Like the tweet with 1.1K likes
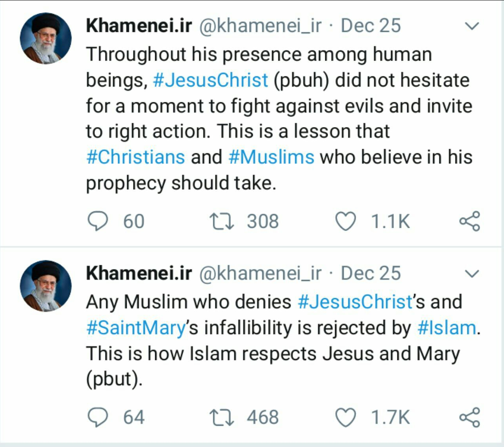This screenshot has height=447, width=504. [x=345, y=221]
